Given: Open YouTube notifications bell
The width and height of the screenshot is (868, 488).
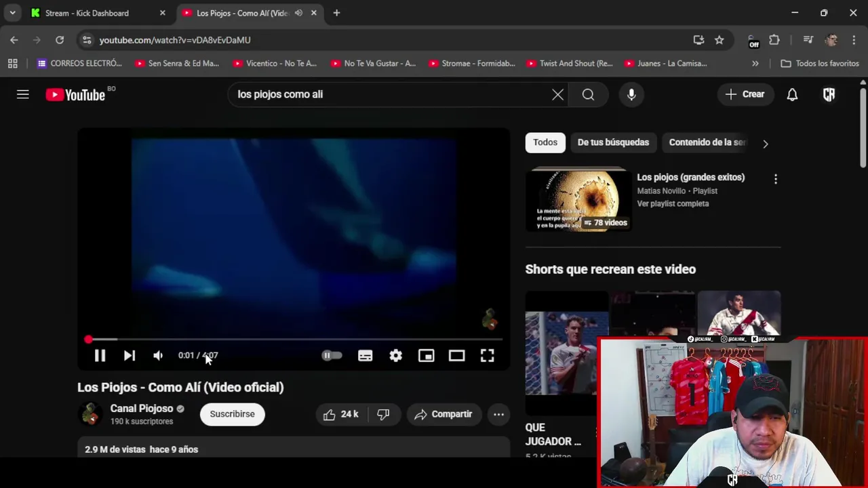Looking at the screenshot, I should click(792, 95).
